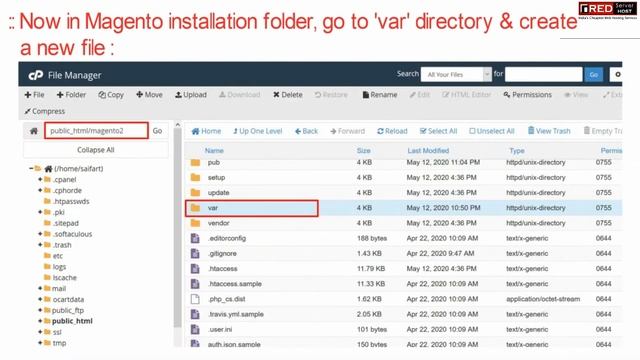Select the update folder icon

196,193
